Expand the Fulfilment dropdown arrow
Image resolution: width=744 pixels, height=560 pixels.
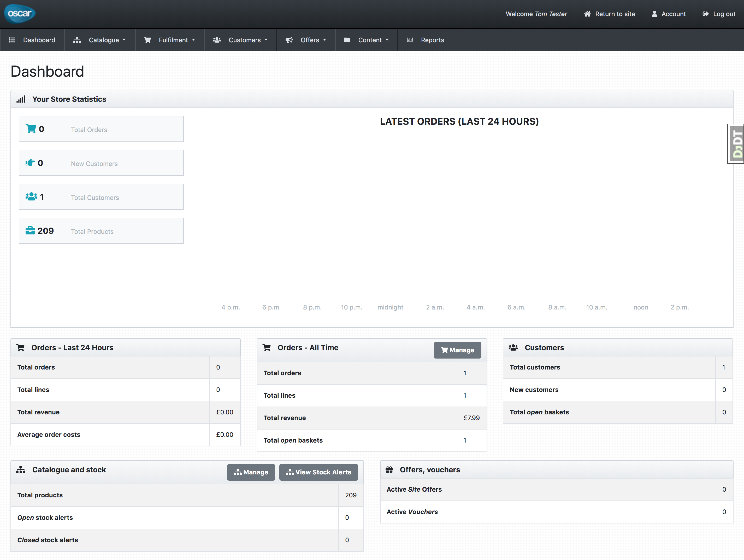click(x=193, y=40)
